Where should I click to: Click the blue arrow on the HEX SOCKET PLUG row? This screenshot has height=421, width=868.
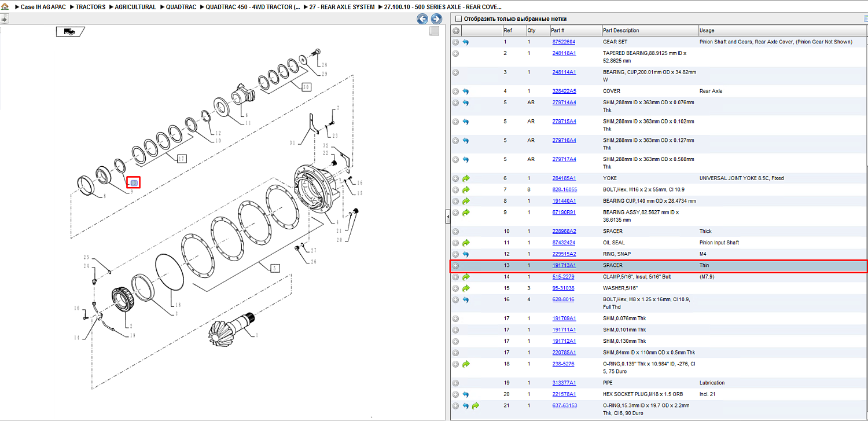(466, 394)
